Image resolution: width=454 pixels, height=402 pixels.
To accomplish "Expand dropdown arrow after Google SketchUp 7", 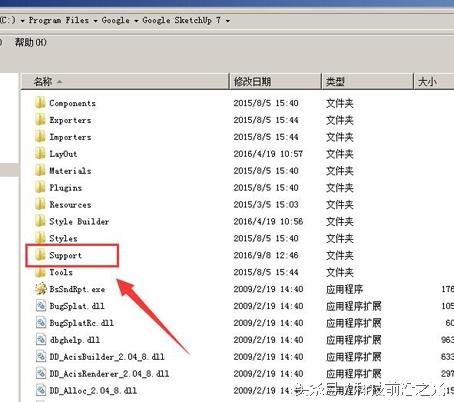I will (228, 21).
